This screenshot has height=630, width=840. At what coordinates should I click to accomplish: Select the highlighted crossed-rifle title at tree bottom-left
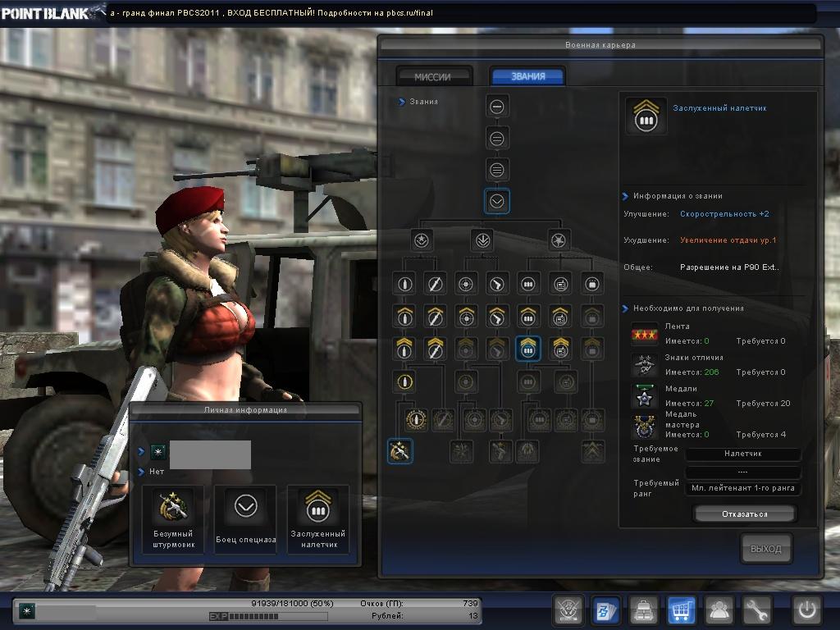pos(399,450)
